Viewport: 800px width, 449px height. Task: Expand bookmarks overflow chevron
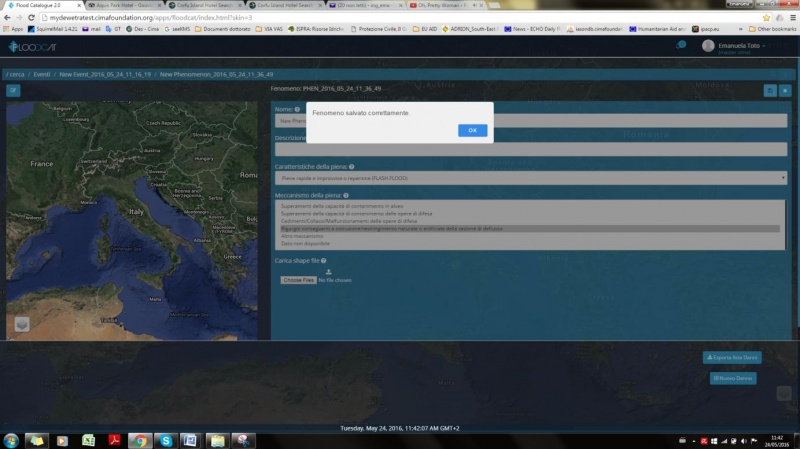(740, 29)
